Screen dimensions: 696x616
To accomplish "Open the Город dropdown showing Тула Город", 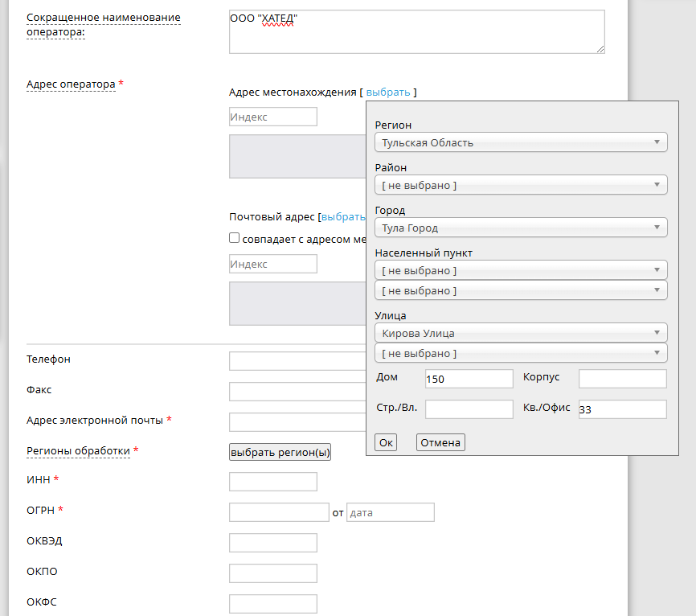I will click(x=521, y=228).
